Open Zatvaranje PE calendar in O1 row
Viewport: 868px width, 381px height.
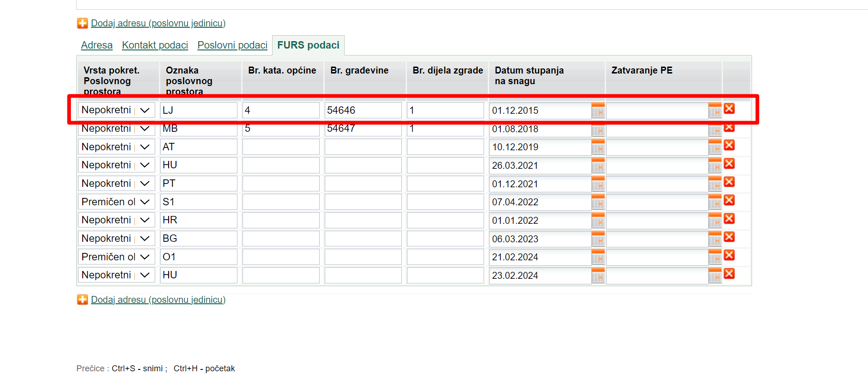tap(715, 257)
